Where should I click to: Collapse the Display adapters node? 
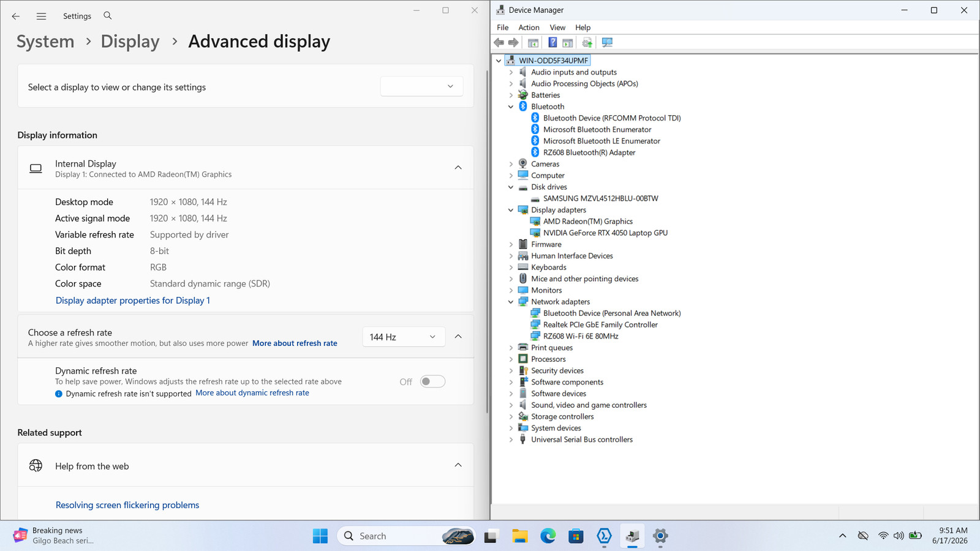[511, 210]
